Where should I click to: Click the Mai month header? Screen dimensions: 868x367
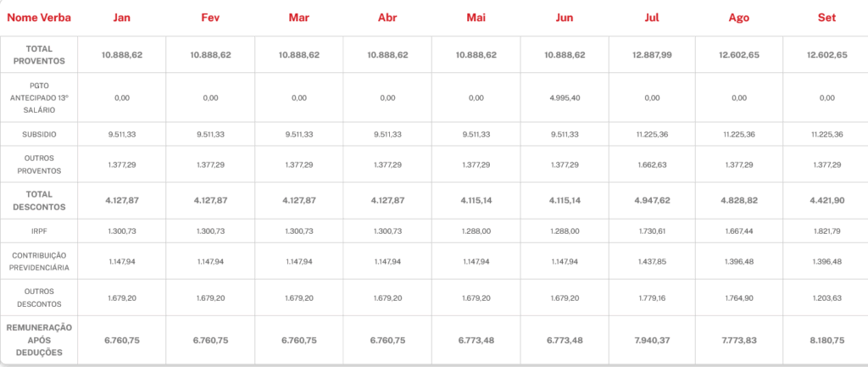click(476, 18)
